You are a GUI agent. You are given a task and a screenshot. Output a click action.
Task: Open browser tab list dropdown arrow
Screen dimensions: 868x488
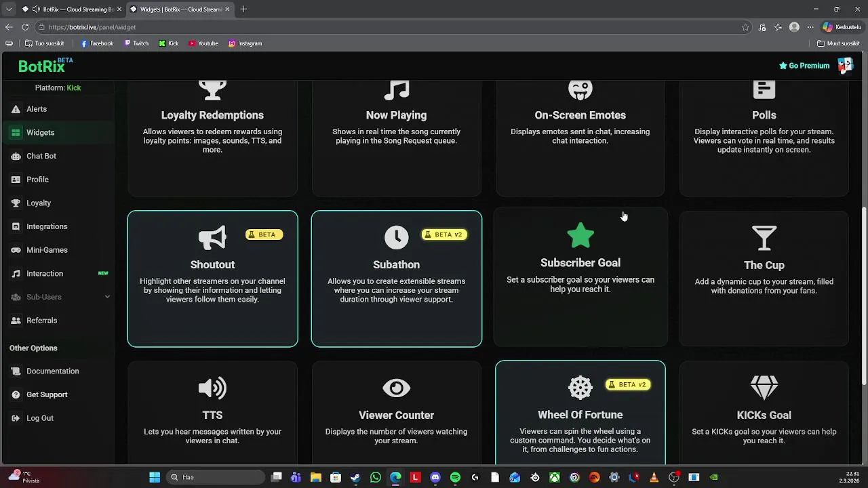point(8,9)
